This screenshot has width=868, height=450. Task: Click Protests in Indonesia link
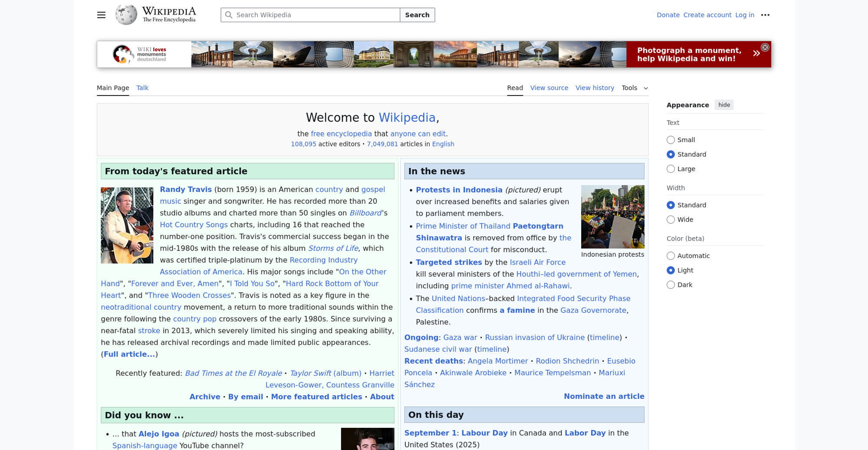tap(459, 190)
